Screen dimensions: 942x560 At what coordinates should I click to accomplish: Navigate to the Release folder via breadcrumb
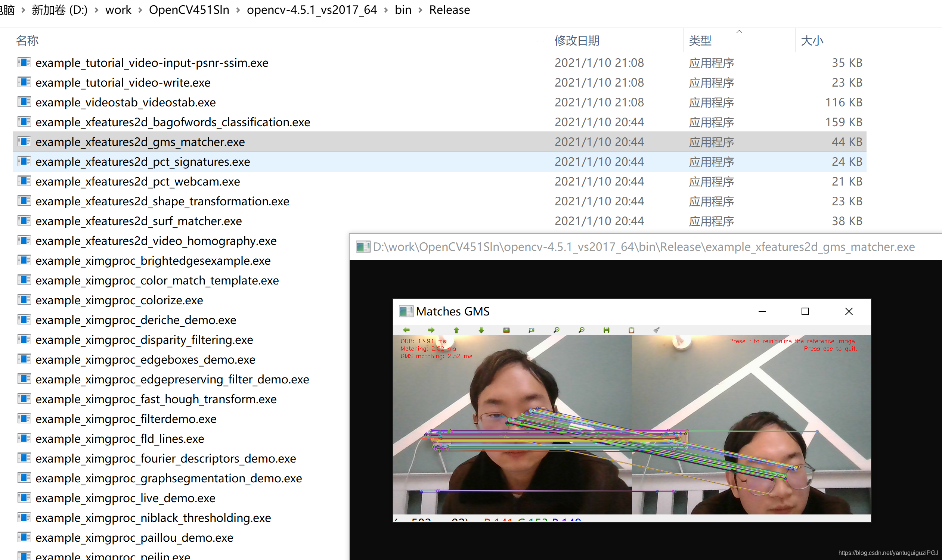[x=449, y=10]
